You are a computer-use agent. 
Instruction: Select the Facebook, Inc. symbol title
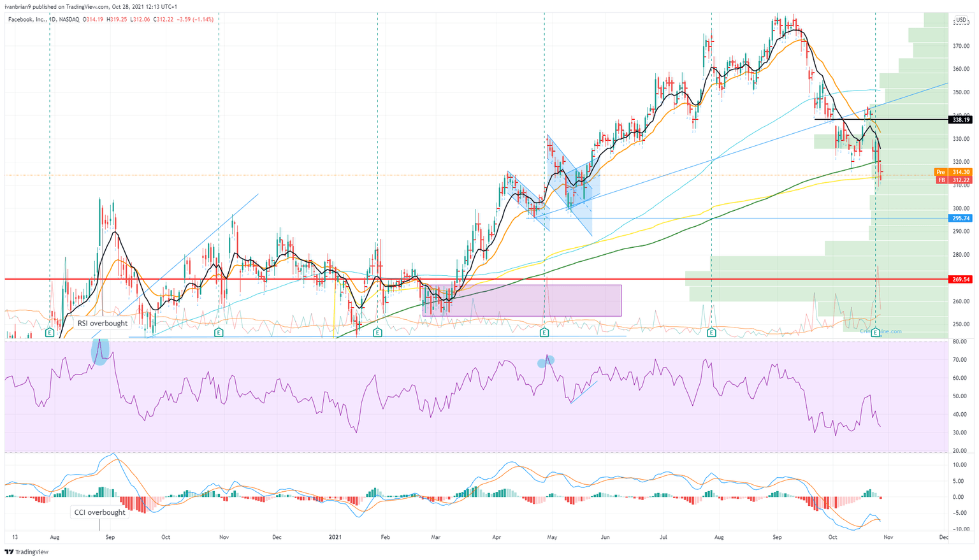27,19
